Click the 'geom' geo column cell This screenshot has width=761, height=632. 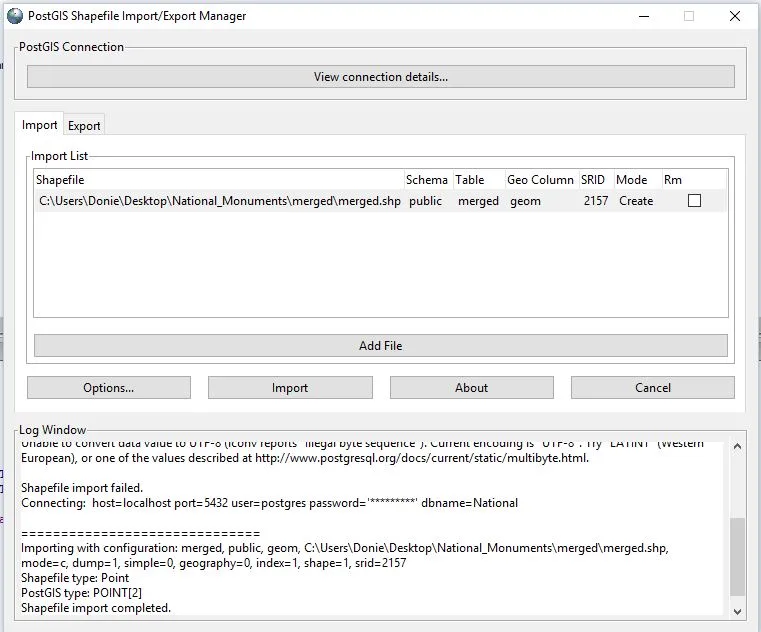click(525, 201)
